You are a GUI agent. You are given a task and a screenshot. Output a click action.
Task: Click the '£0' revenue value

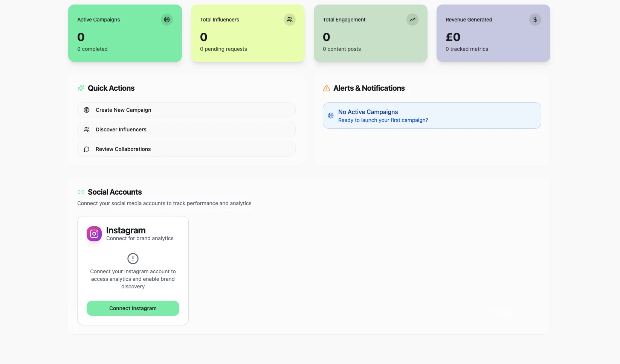(x=453, y=37)
